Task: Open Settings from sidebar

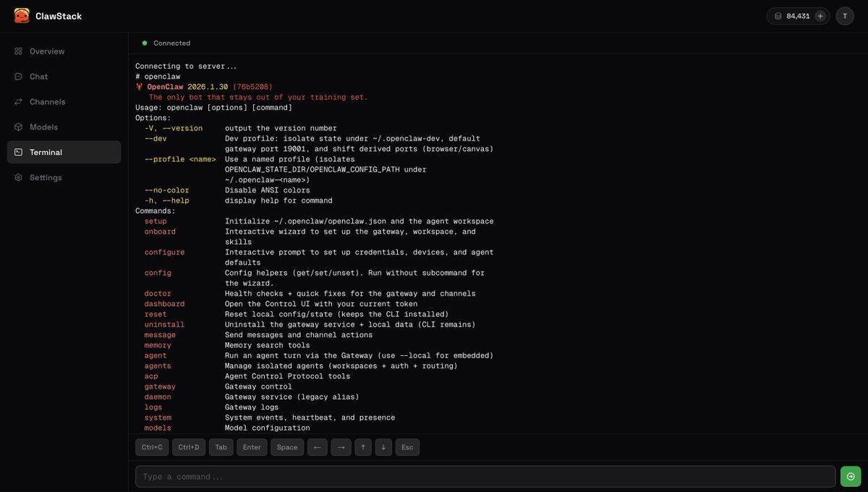Action: 64,178
